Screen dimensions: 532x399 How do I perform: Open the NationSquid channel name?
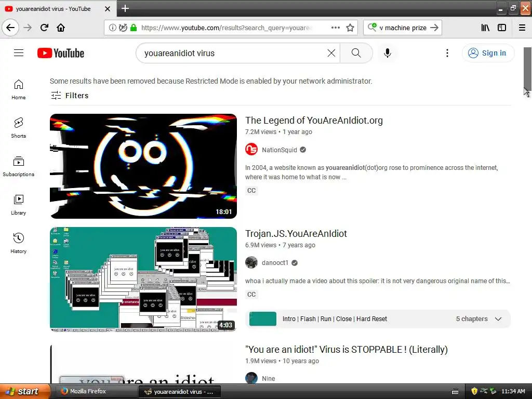coord(279,150)
